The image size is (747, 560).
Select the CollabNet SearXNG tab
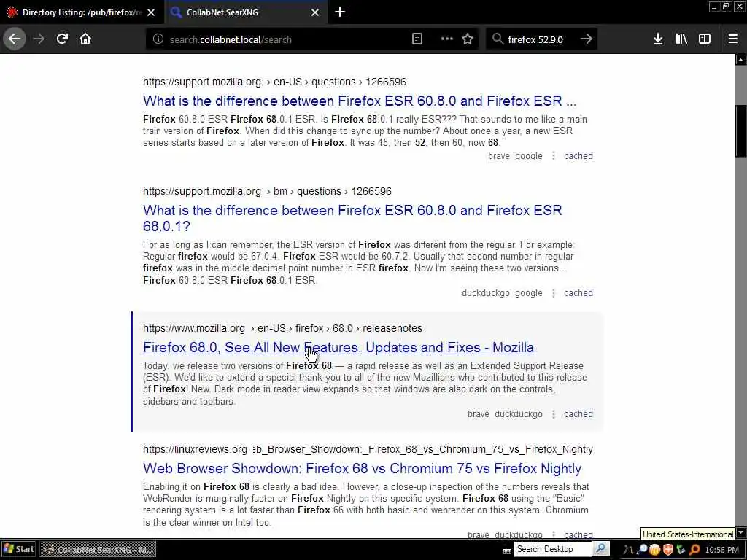pyautogui.click(x=246, y=12)
